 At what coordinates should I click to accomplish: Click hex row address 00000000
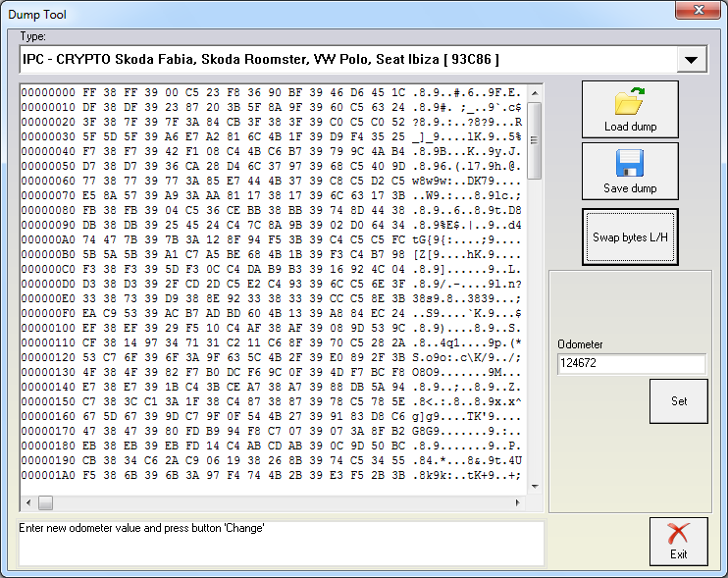tap(48, 93)
